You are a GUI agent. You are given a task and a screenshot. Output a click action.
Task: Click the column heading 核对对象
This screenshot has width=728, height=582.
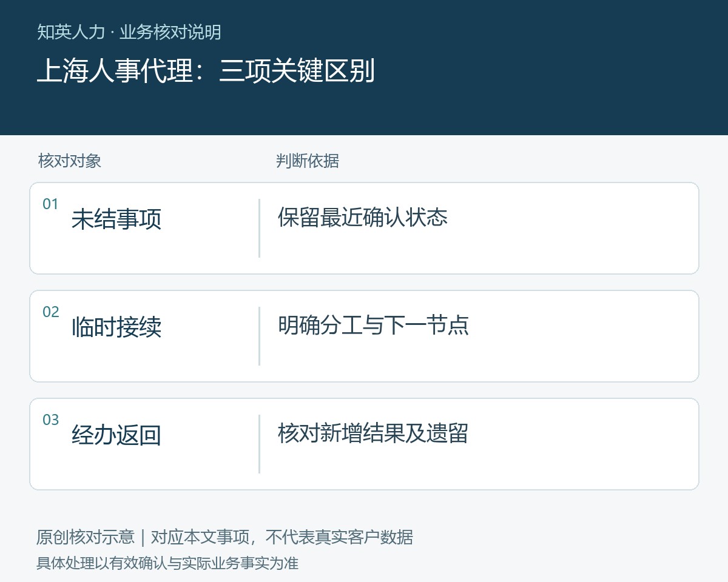tap(69, 161)
